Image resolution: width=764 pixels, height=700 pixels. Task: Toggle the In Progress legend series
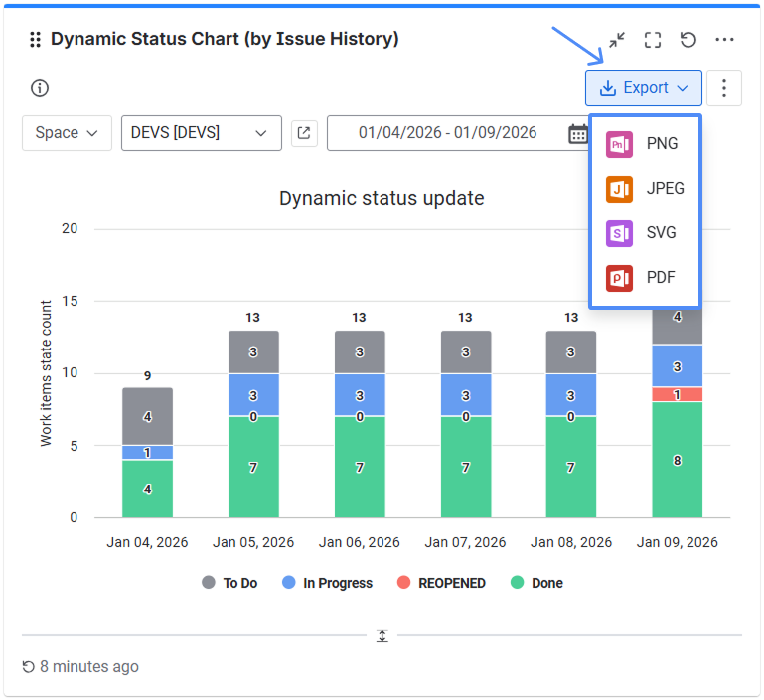[x=328, y=583]
